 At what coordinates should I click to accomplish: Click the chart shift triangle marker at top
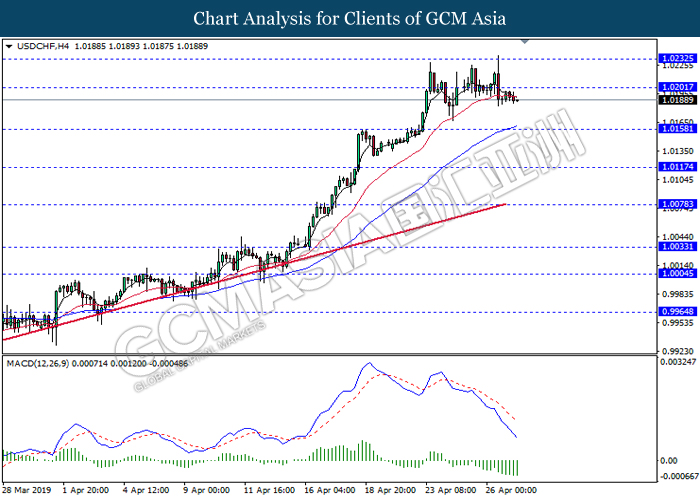(525, 42)
